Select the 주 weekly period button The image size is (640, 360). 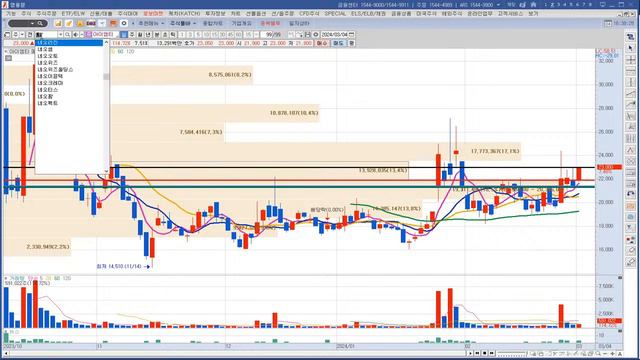point(132,35)
